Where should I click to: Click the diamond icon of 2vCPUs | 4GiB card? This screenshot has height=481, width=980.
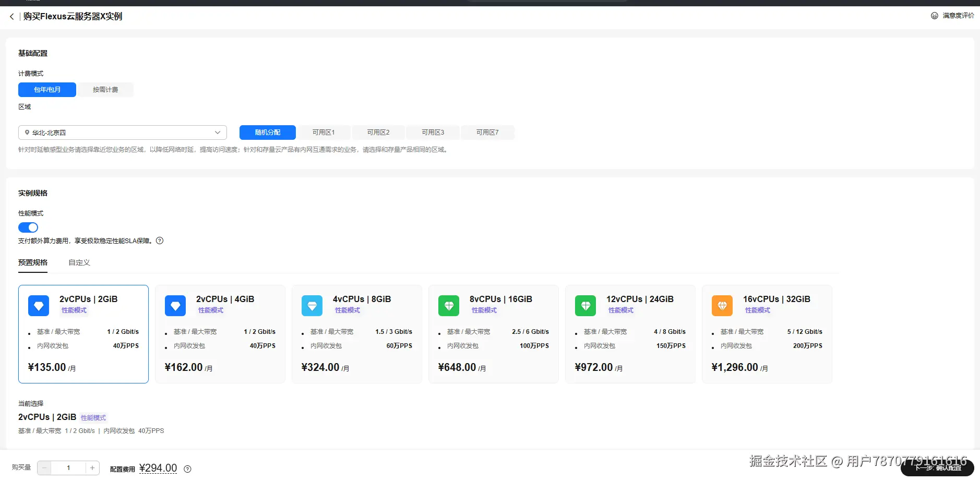tap(175, 306)
